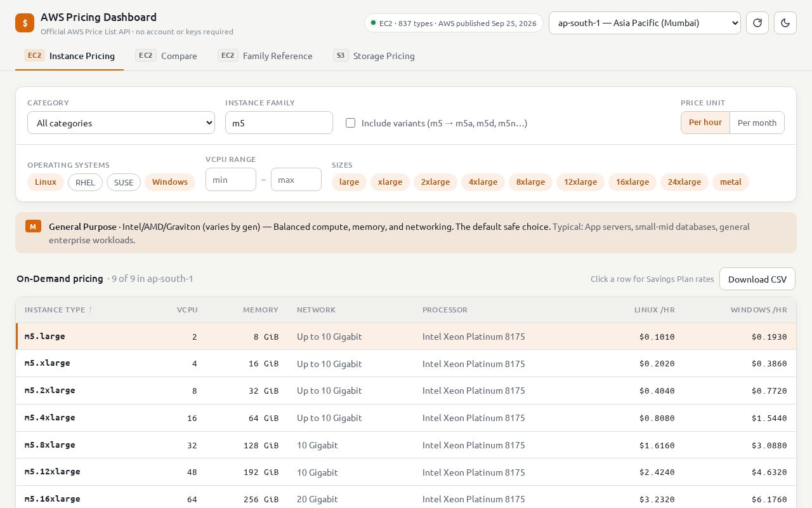Select the m5.4xlarge instance row
Image resolution: width=812 pixels, height=508 pixels.
(x=406, y=418)
